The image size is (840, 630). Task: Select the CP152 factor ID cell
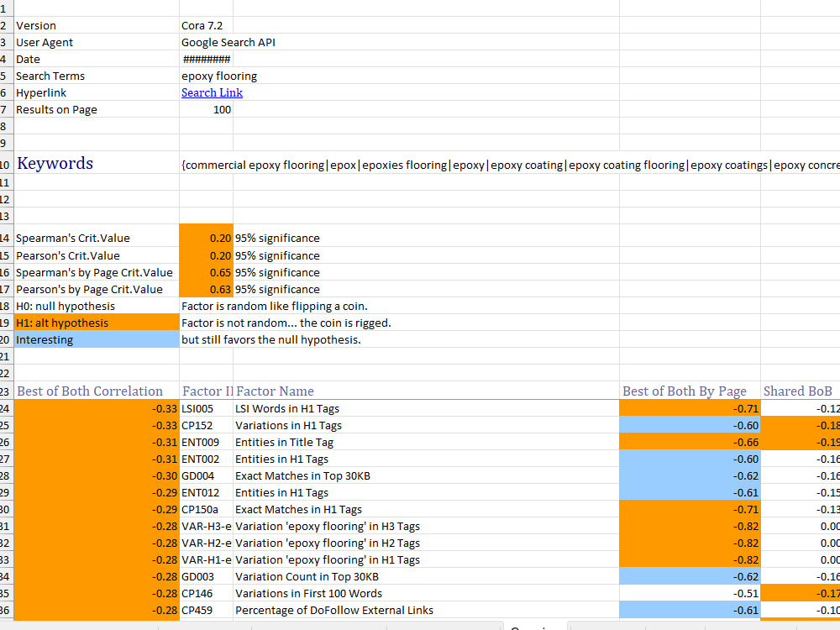click(x=206, y=425)
